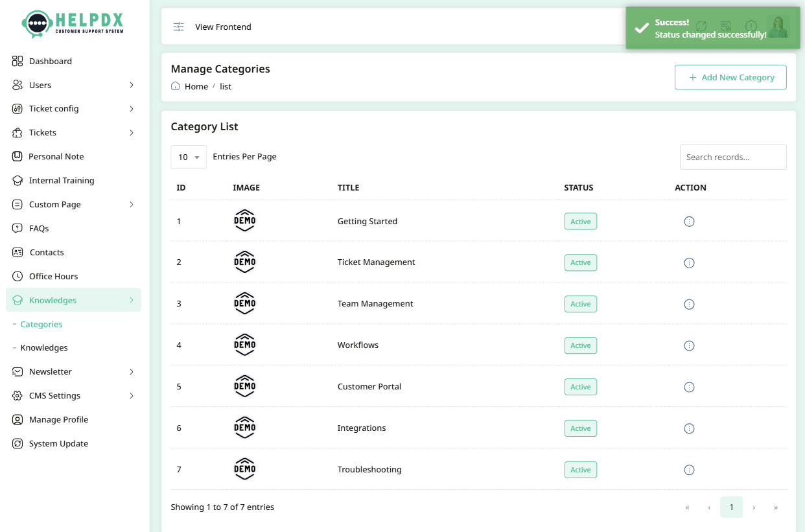The height and width of the screenshot is (532, 805).
Task: Collapse the Knowledges sidebar menu
Action: point(73,300)
